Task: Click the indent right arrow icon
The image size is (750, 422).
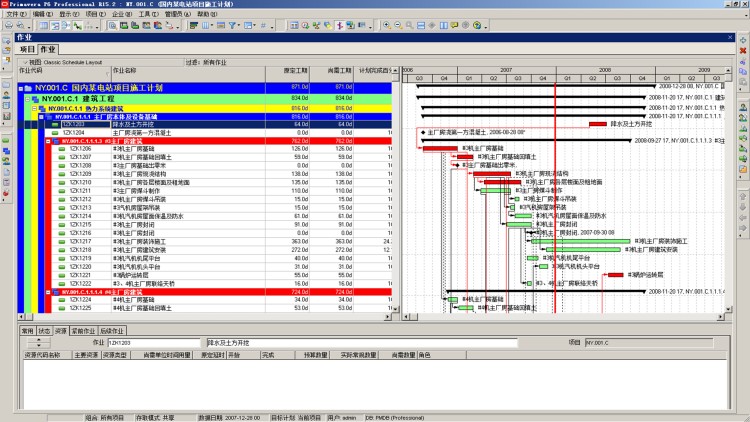Action: click(x=743, y=228)
